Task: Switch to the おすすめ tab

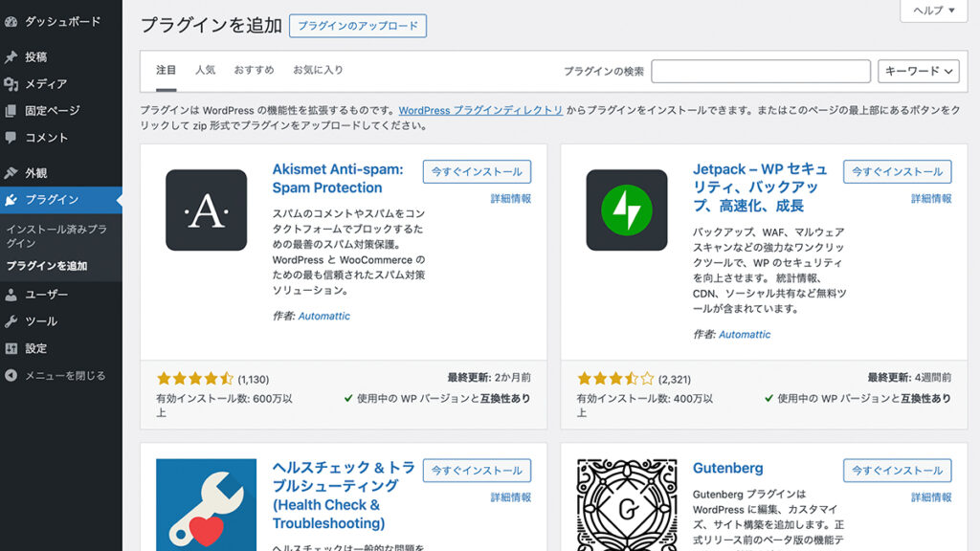Action: (254, 70)
